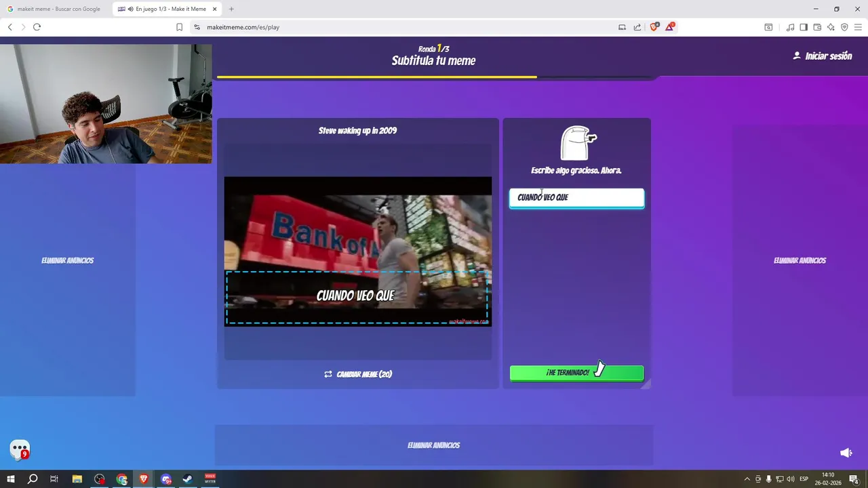Image resolution: width=868 pixels, height=488 pixels.
Task: Open the chat bubble with 9 badge
Action: pyautogui.click(x=20, y=449)
